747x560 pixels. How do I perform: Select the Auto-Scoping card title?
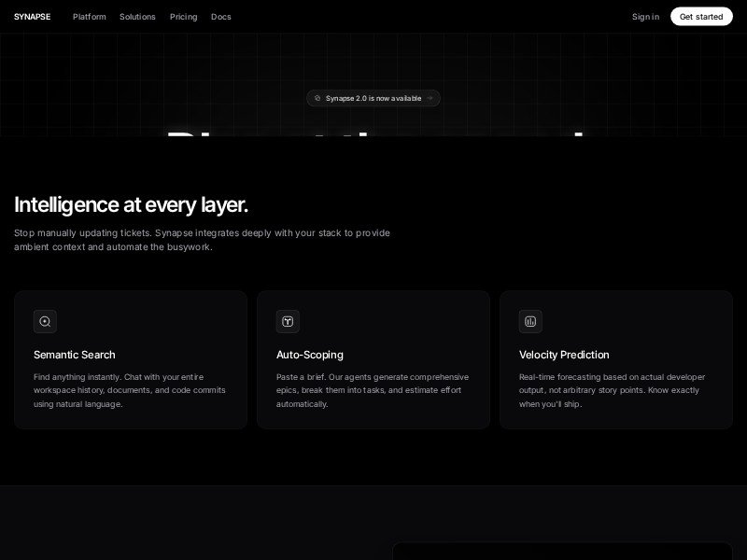(x=310, y=355)
